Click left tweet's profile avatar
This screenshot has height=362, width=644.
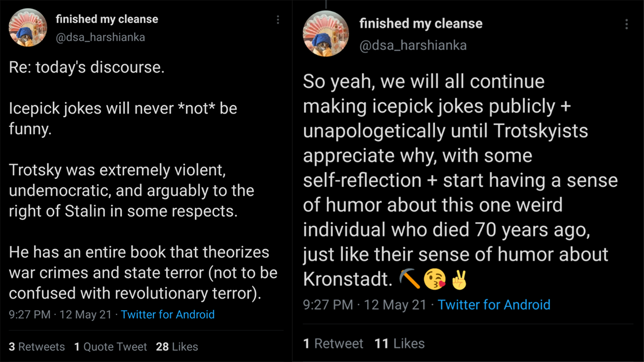pos(28,28)
